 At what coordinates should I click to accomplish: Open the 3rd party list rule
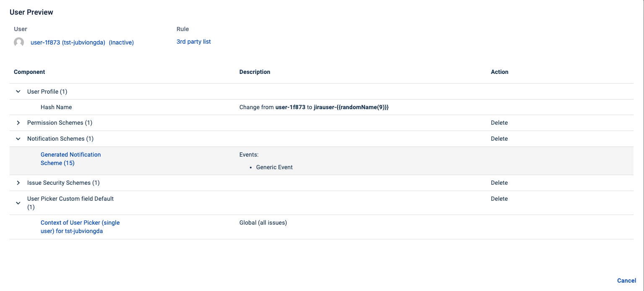click(x=193, y=42)
